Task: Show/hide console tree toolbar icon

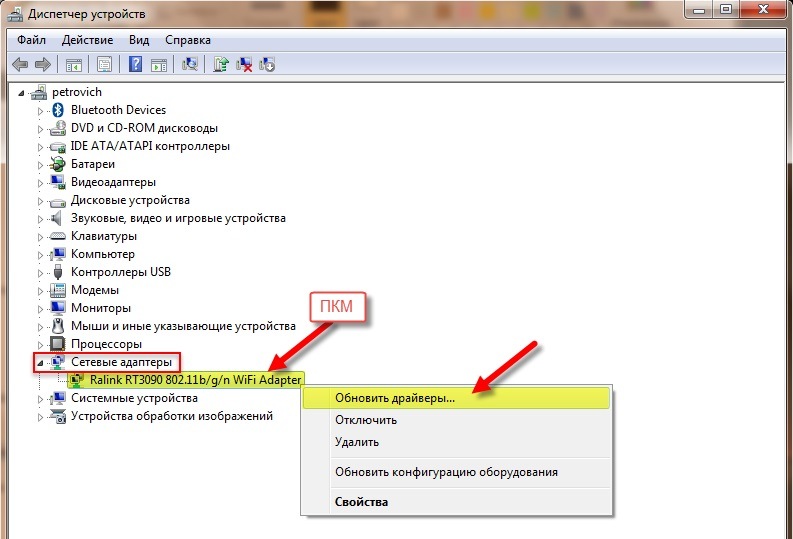Action: coord(74,65)
